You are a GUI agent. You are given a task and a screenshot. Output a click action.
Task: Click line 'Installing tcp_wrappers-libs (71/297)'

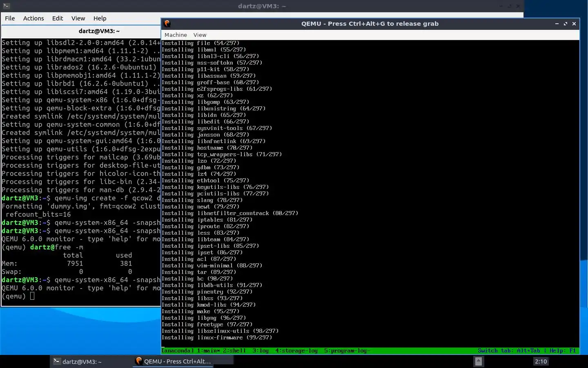pos(222,155)
